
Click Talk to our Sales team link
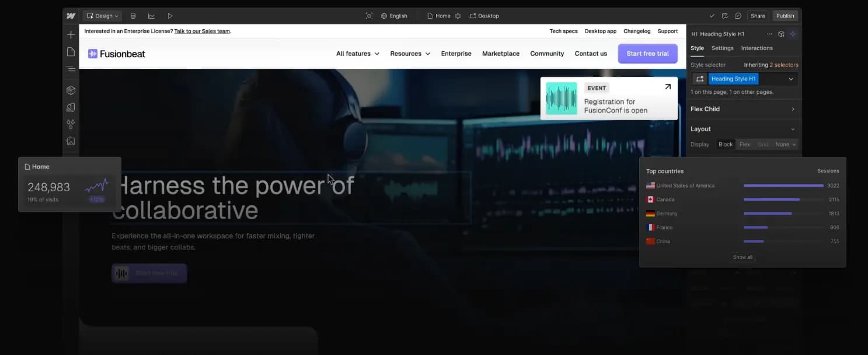[202, 31]
